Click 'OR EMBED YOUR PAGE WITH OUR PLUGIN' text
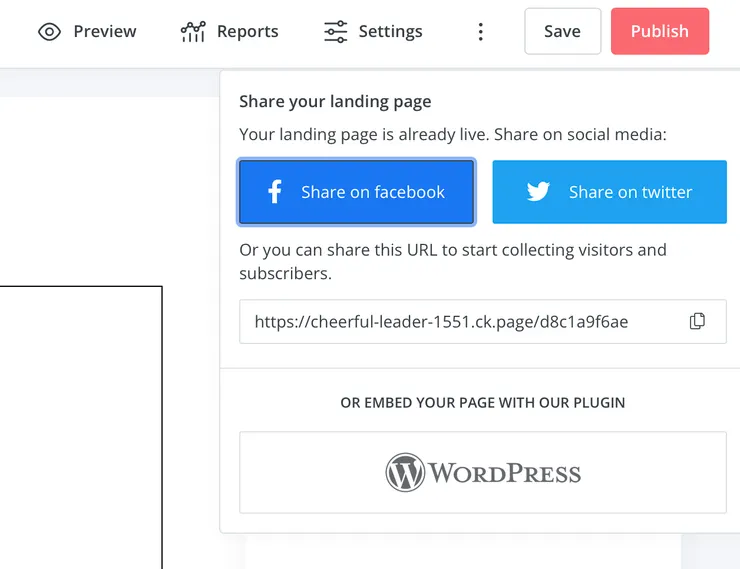 pos(483,402)
